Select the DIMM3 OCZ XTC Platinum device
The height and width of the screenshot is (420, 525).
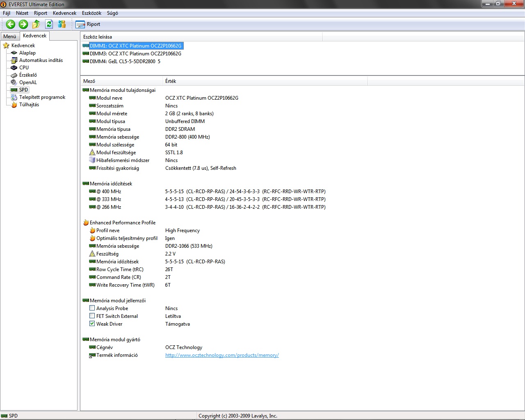(x=135, y=54)
